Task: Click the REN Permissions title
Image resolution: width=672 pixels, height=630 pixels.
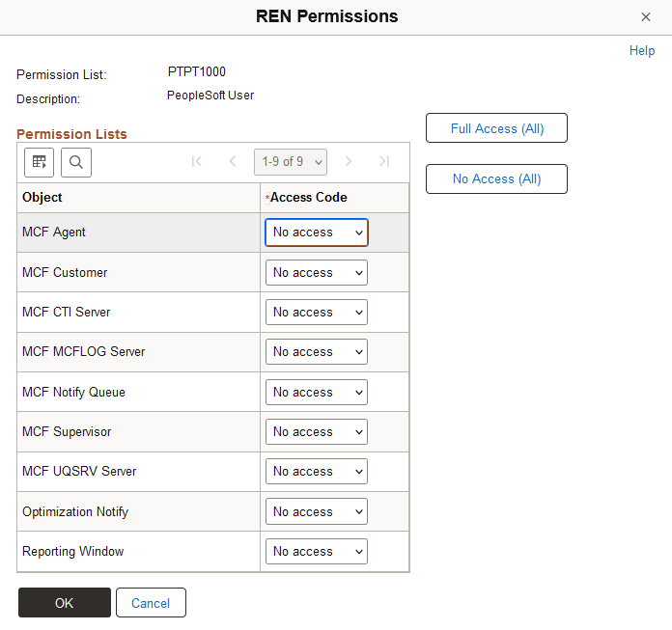Action: pyautogui.click(x=326, y=16)
